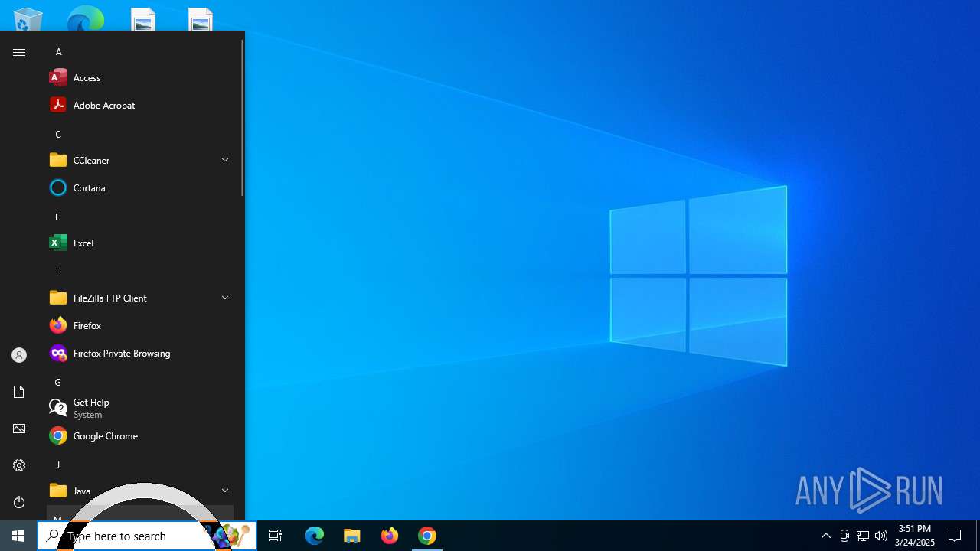Click the Power button in Start
The width and height of the screenshot is (980, 551).
click(19, 502)
